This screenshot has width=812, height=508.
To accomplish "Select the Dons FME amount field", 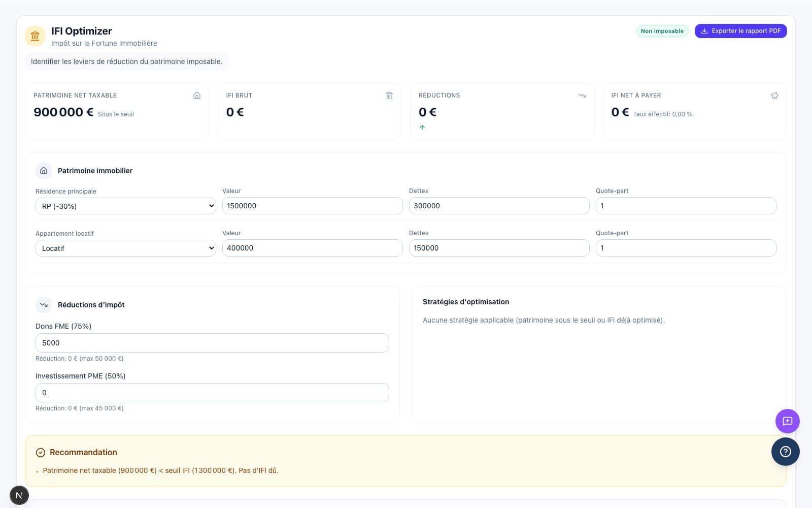I will tap(212, 342).
